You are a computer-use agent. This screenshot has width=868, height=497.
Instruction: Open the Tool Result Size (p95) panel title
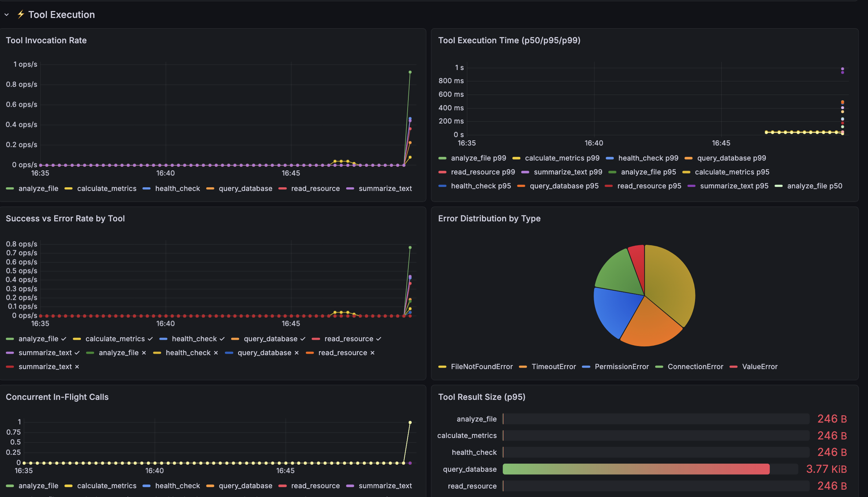[482, 397]
